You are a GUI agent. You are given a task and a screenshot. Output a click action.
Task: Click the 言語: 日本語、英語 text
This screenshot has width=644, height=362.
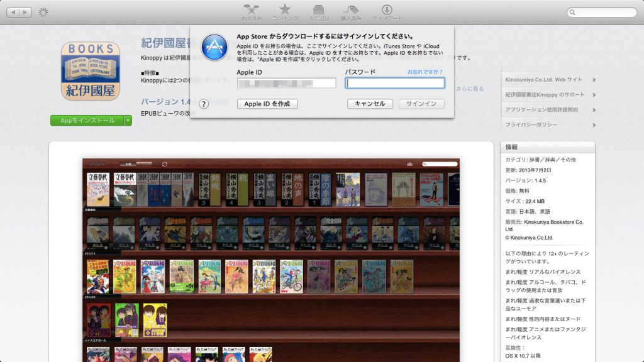pyautogui.click(x=528, y=211)
